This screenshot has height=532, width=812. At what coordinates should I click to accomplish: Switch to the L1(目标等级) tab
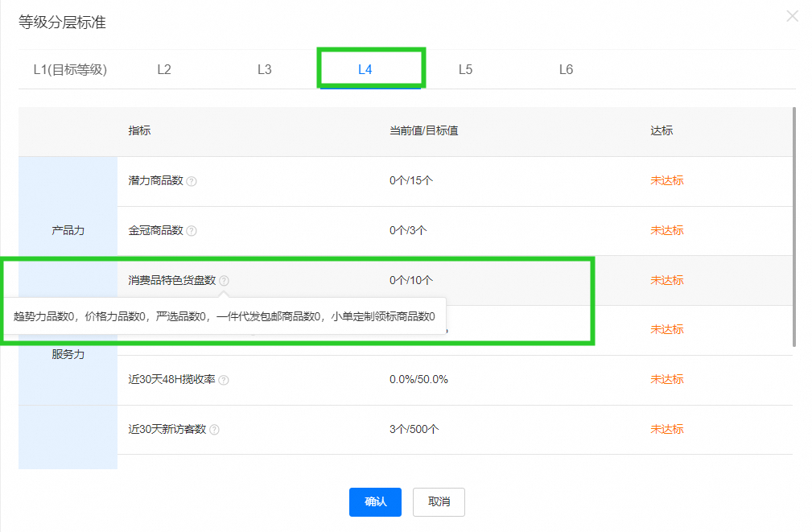coord(70,69)
